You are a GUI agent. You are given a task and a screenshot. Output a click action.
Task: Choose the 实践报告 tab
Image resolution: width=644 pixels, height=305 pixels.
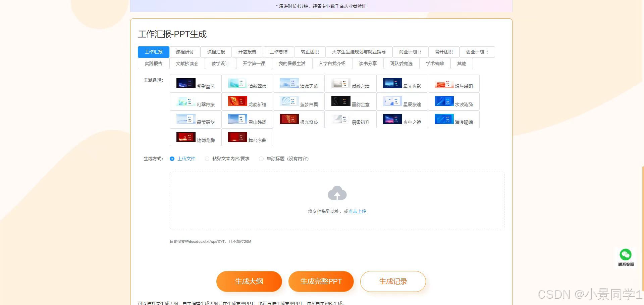[x=154, y=63]
